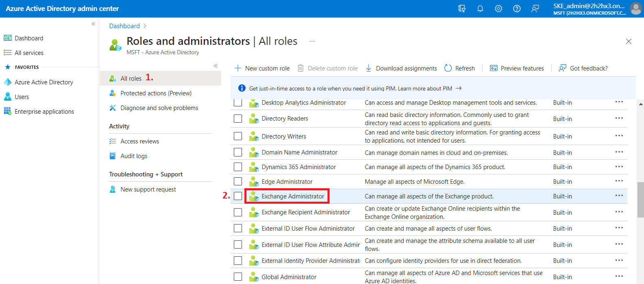Image resolution: width=644 pixels, height=284 pixels.
Task: Open more options for Edge Administrator row
Action: click(619, 181)
